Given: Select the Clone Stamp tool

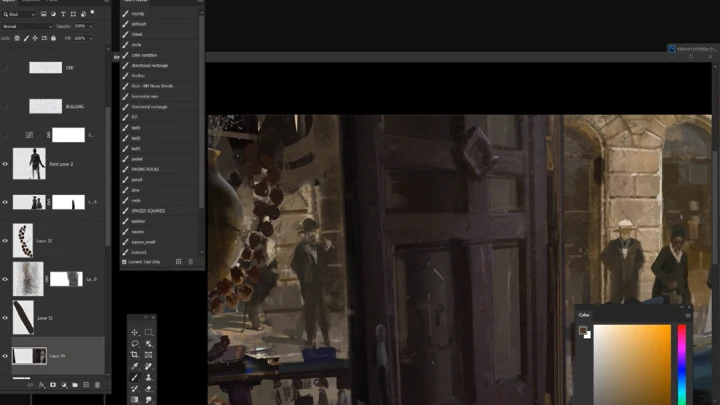Looking at the screenshot, I should (x=148, y=377).
